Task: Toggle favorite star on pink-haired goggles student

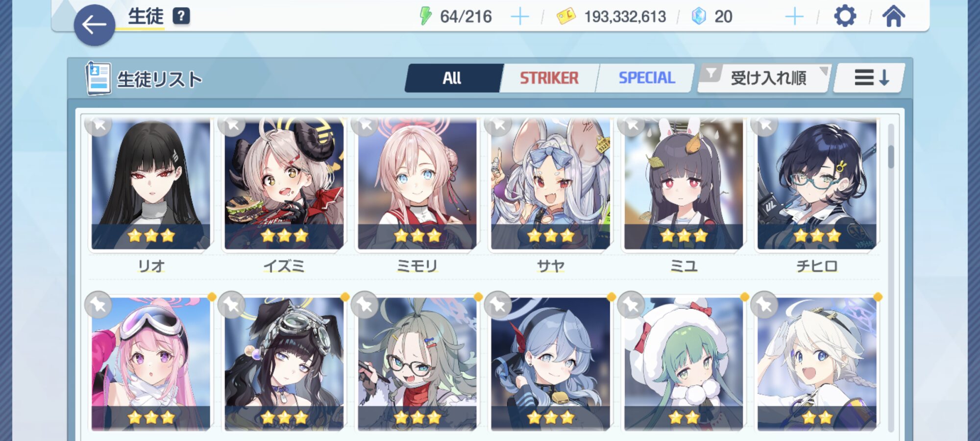Action: coord(98,305)
